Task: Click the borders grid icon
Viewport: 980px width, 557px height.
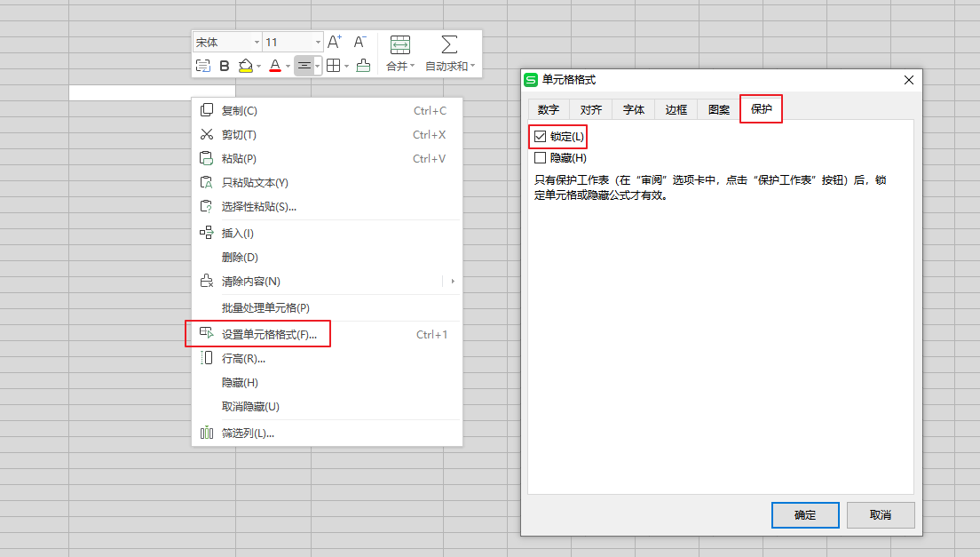Action: 334,66
